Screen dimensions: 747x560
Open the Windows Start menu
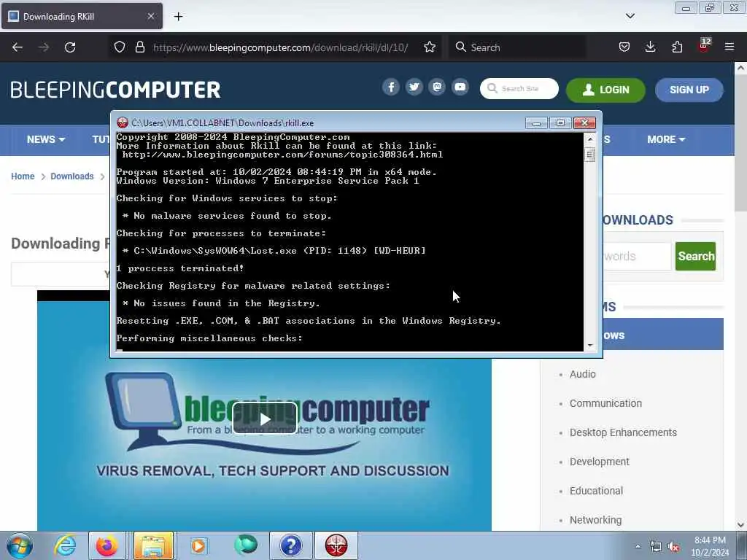pyautogui.click(x=19, y=545)
